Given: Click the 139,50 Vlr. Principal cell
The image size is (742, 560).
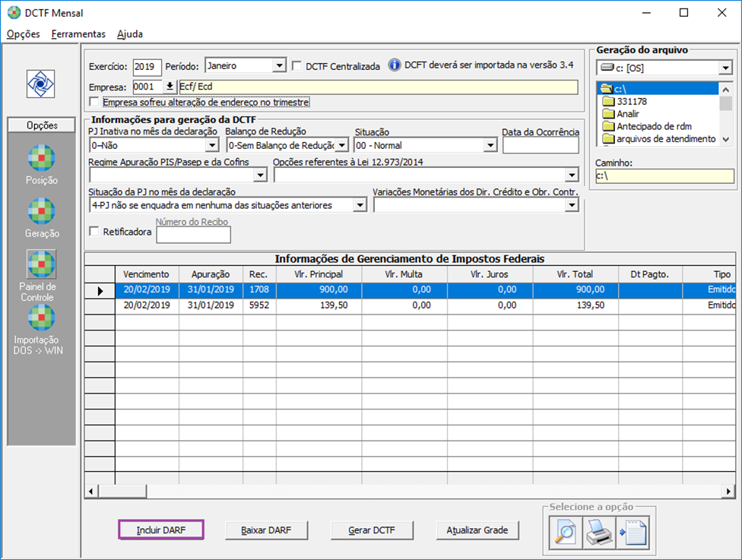Looking at the screenshot, I should tap(319, 305).
